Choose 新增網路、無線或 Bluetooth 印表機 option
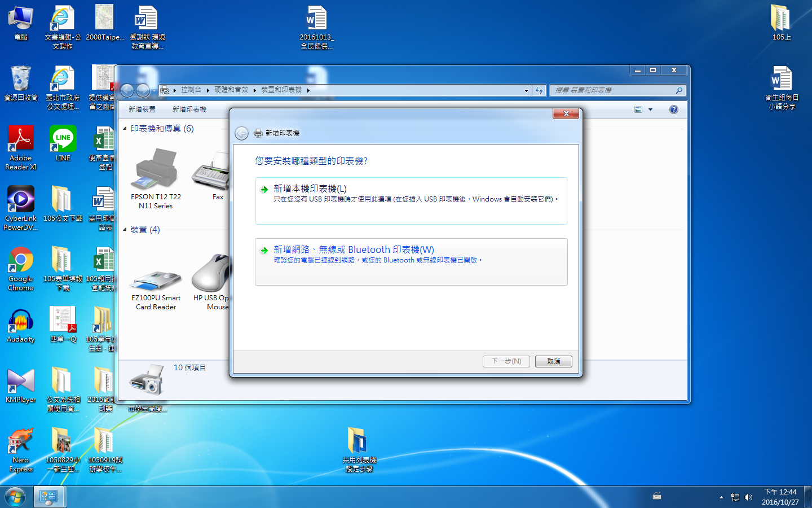 click(354, 249)
